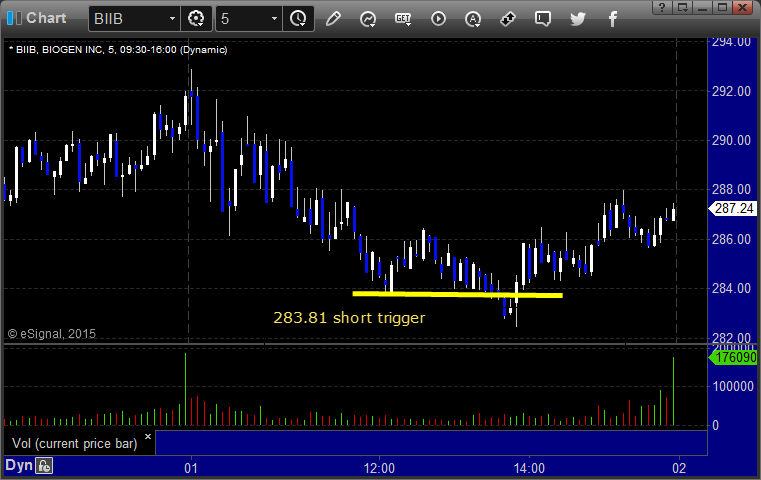Click the 100000 volume axis label
Screen dimensions: 761x480
(x=733, y=386)
